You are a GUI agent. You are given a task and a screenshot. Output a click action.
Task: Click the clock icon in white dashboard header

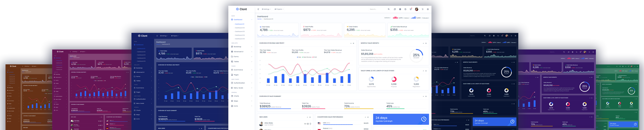[x=405, y=9]
